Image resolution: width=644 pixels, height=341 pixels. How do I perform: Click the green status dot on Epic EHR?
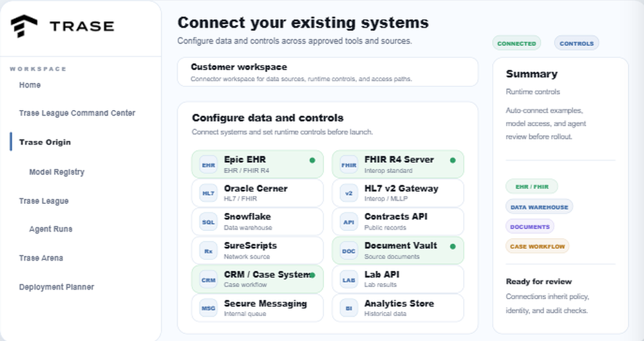pyautogui.click(x=312, y=160)
